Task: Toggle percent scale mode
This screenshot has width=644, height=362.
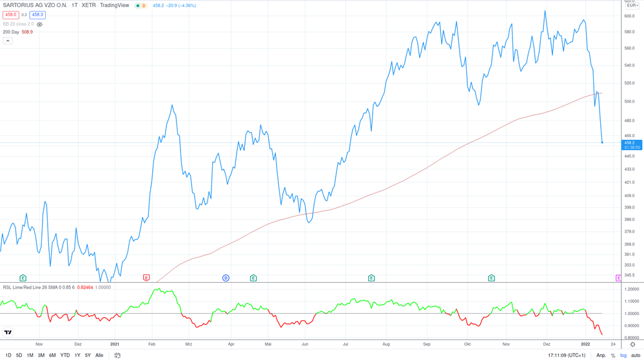Action: (613, 356)
